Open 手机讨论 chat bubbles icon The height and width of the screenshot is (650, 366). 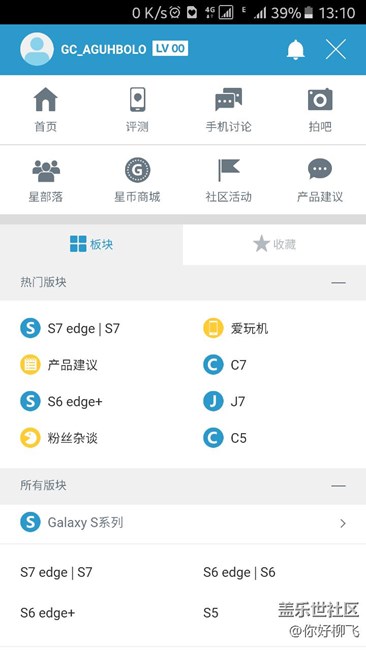[228, 100]
